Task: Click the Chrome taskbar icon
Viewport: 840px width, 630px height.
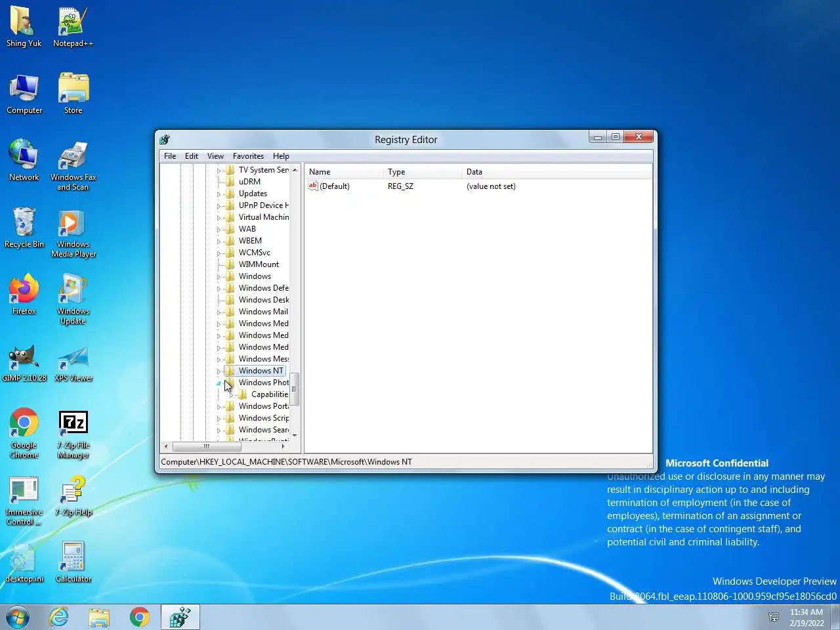Action: click(139, 617)
